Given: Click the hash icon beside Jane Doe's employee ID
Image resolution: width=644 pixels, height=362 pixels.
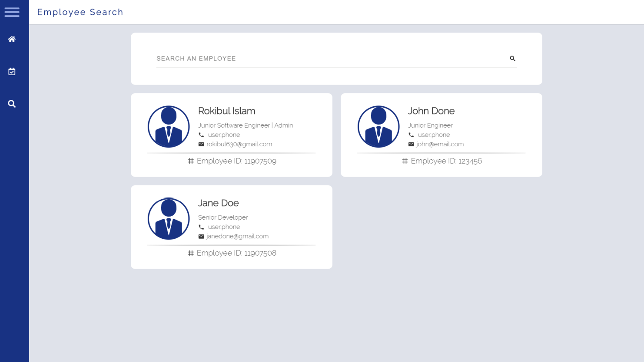Looking at the screenshot, I should tap(190, 253).
